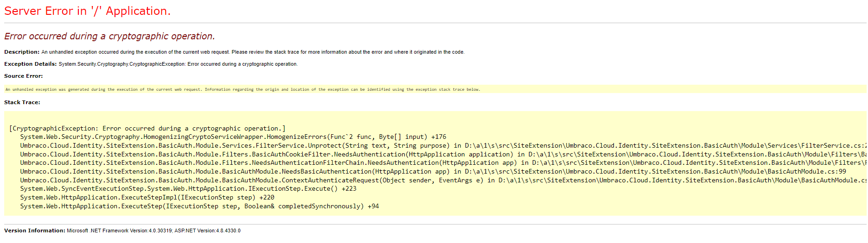Viewport: 868px width, 243px height.
Task: Click the "Source Error:" label
Action: click(x=23, y=76)
